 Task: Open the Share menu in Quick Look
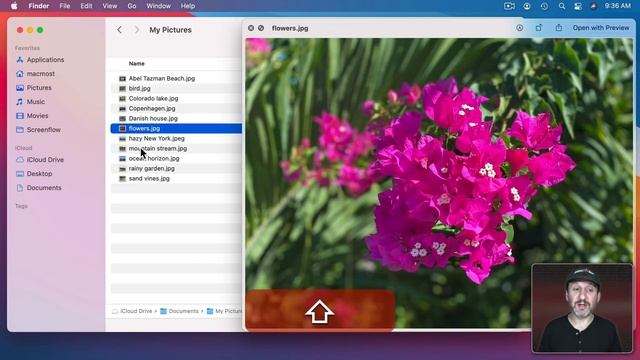point(558,28)
